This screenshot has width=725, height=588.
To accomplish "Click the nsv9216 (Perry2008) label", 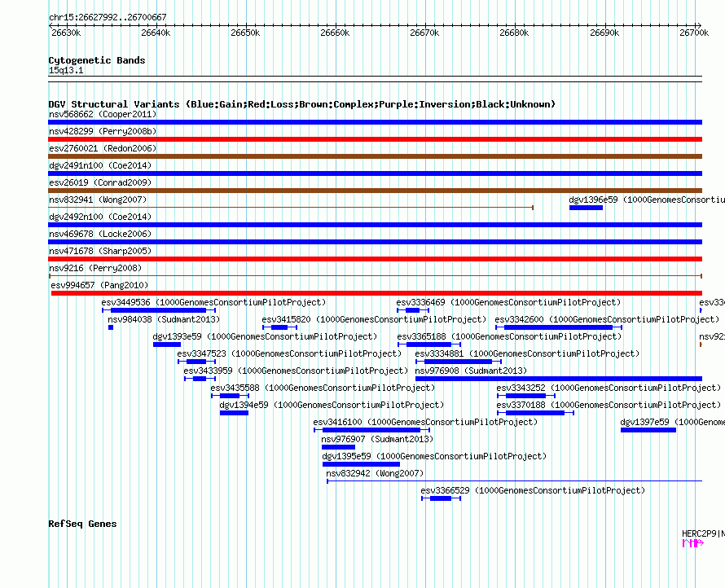I will coord(95,268).
